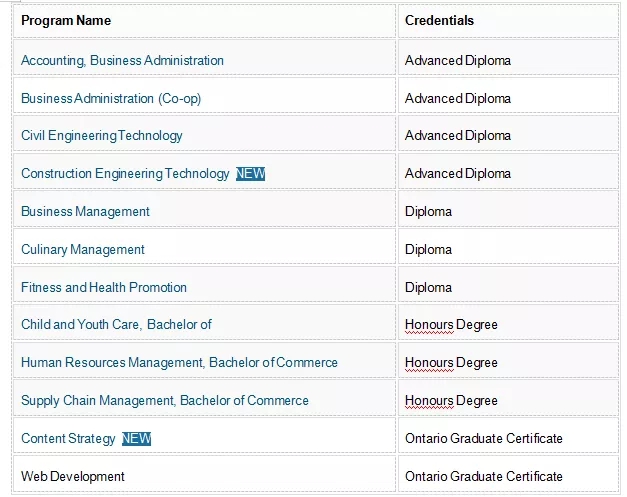627x497 pixels.
Task: Click the Child and Youth Care link
Action: pyautogui.click(x=116, y=324)
